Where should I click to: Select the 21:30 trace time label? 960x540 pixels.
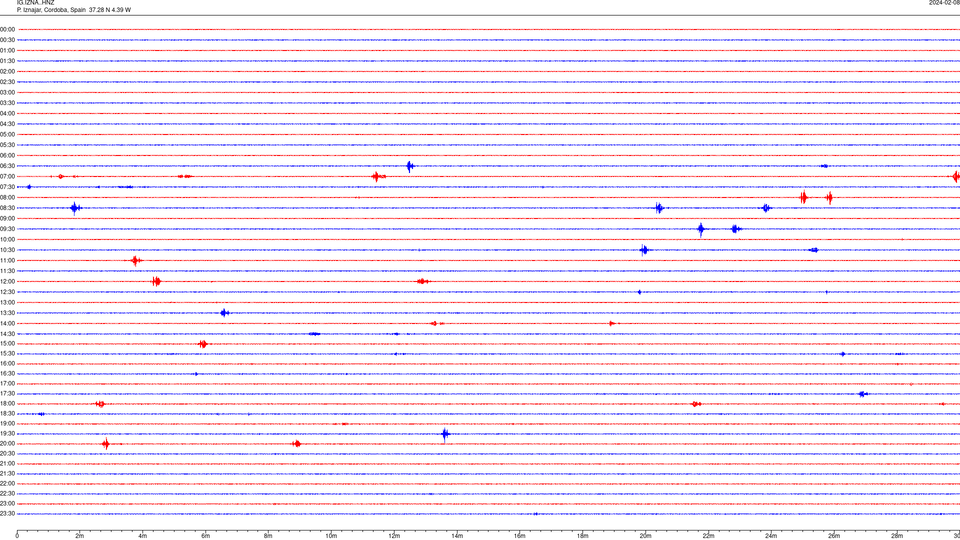(x=7, y=473)
